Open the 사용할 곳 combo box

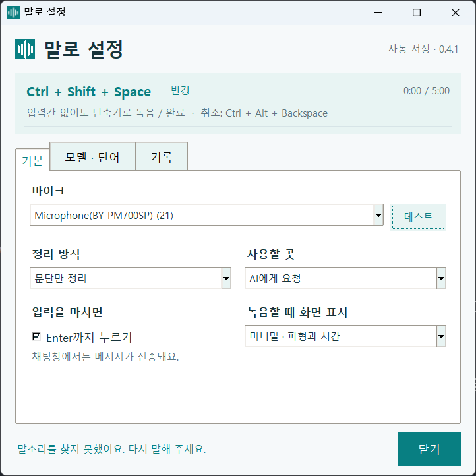tap(345, 278)
